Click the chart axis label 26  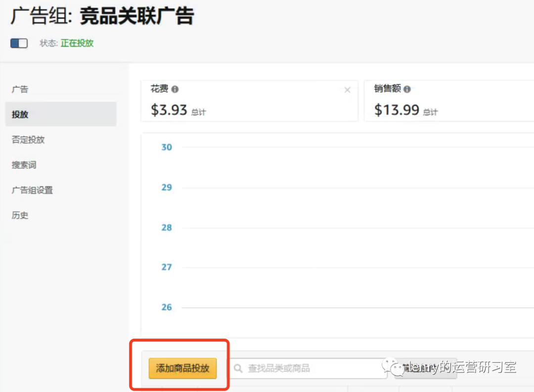[167, 307]
